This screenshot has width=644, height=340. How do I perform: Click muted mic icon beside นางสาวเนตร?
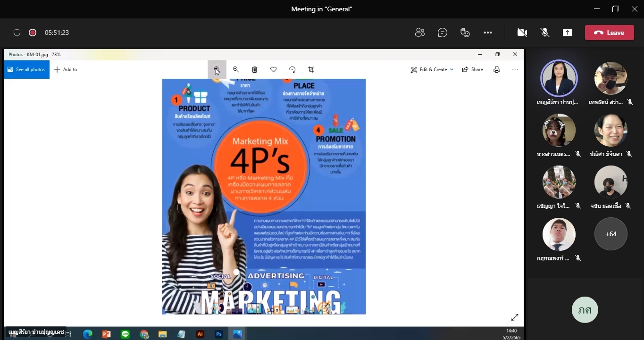coord(578,154)
